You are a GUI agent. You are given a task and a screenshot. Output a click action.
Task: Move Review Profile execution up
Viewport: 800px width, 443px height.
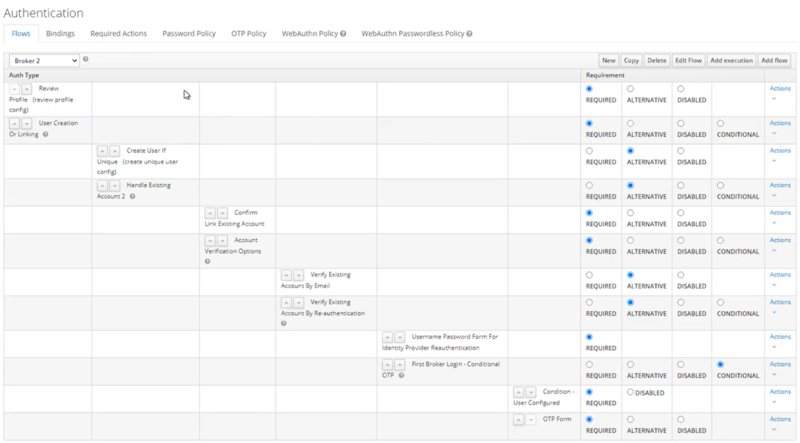14,89
